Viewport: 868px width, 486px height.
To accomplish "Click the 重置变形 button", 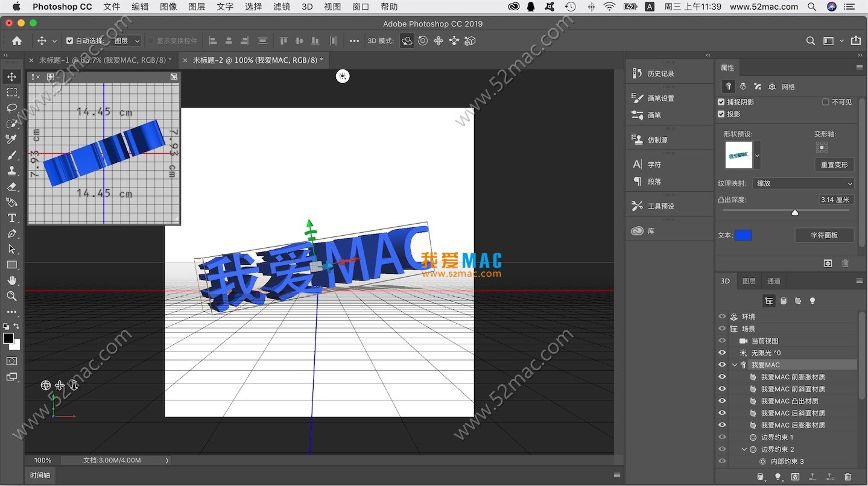I will (834, 164).
